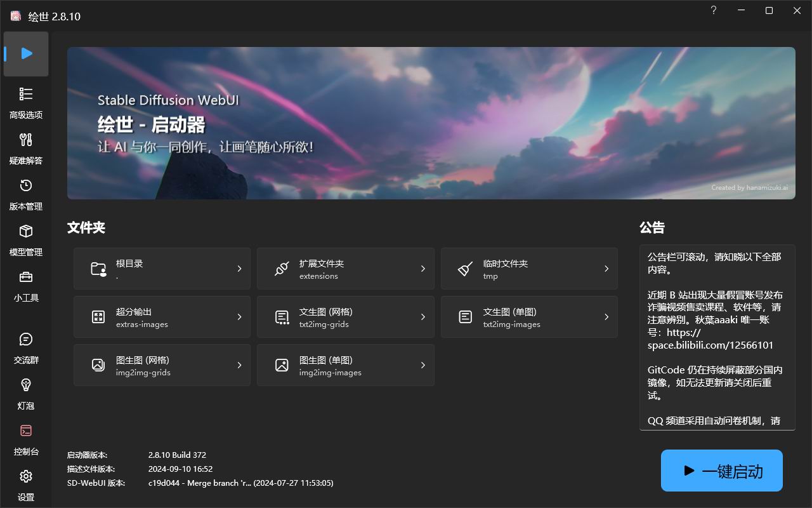Open the 版本管理 version history icon
Viewport: 812px width, 508px height.
tap(26, 185)
